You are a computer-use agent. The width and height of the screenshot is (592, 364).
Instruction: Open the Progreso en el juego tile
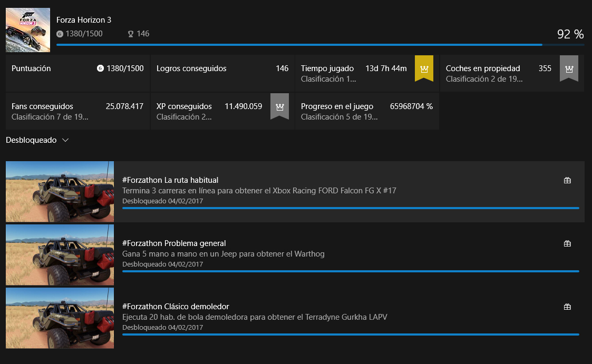367,111
